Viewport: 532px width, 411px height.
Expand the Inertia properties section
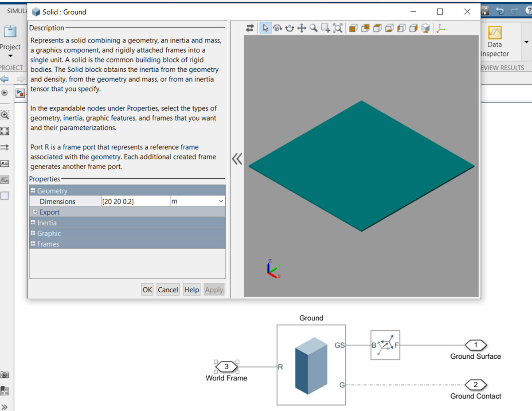coord(33,223)
